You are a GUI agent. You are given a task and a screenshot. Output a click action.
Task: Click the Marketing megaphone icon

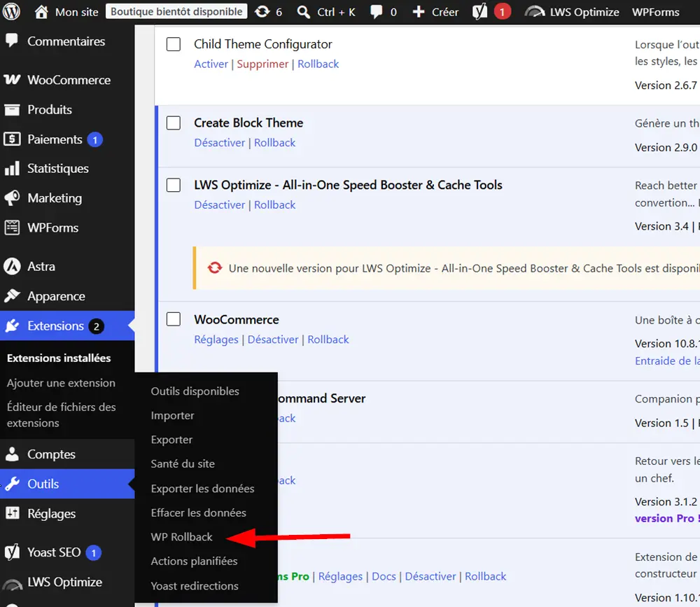[x=12, y=198]
